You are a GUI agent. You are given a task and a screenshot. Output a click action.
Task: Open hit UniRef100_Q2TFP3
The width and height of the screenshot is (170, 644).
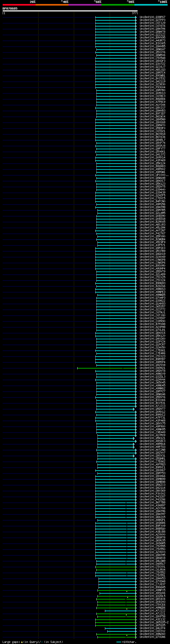point(152,20)
